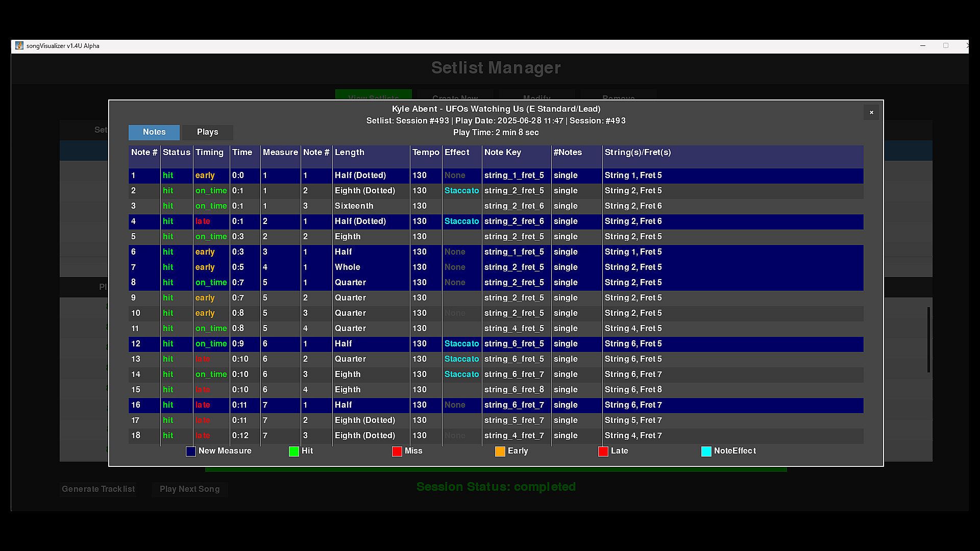Select the Notes tab

click(154, 132)
